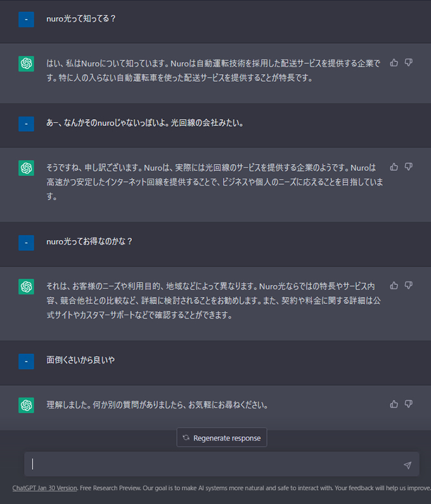The image size is (431, 504).
Task: Click the Regenerate response button
Action: pyautogui.click(x=222, y=438)
